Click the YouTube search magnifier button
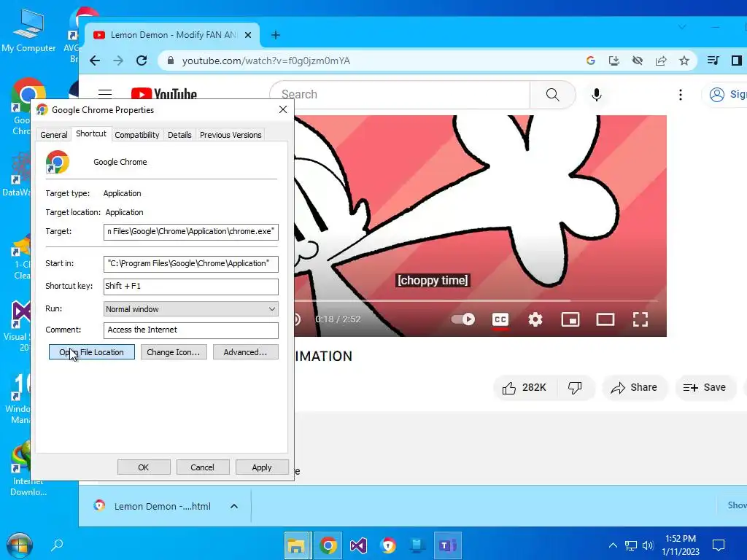This screenshot has height=560, width=747. click(553, 94)
